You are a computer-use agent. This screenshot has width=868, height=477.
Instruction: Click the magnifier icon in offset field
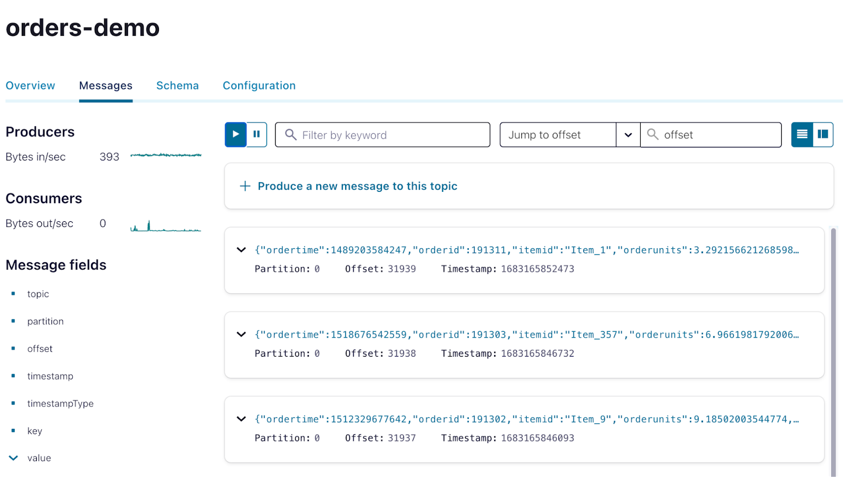click(x=653, y=134)
